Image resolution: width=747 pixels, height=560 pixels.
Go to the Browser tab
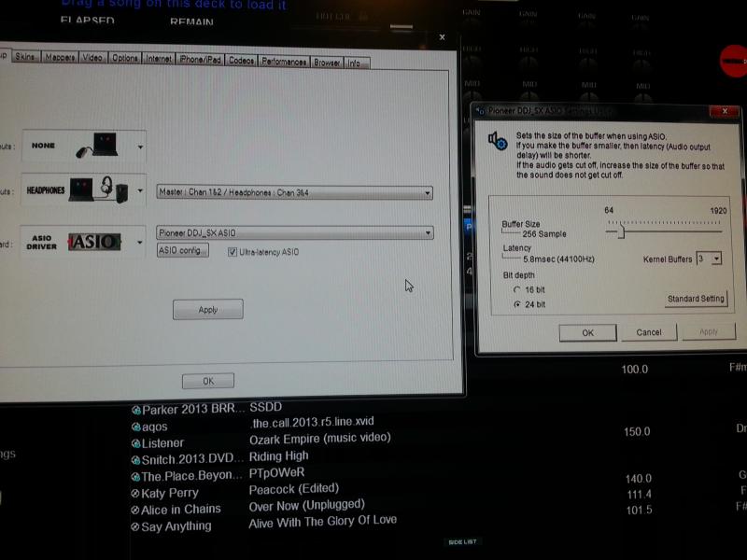pos(327,63)
